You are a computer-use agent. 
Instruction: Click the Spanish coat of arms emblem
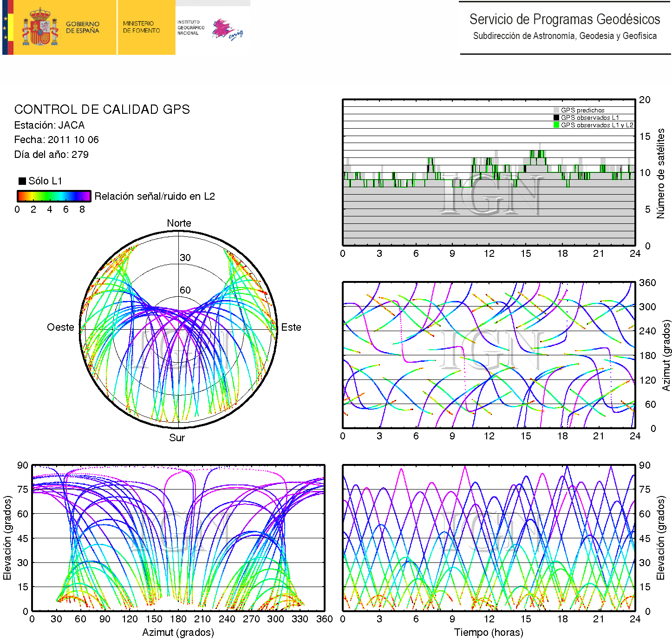(x=40, y=27)
